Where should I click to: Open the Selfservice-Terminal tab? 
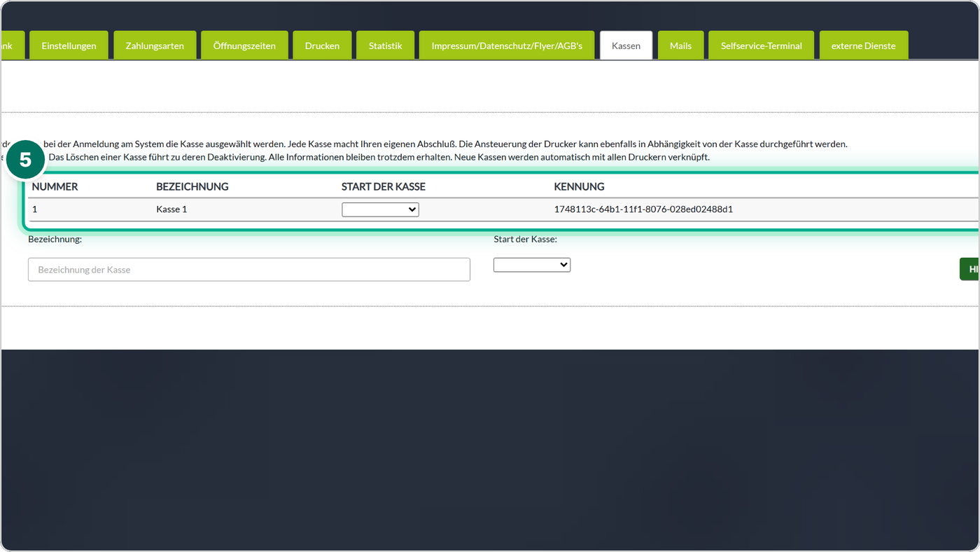(x=762, y=46)
